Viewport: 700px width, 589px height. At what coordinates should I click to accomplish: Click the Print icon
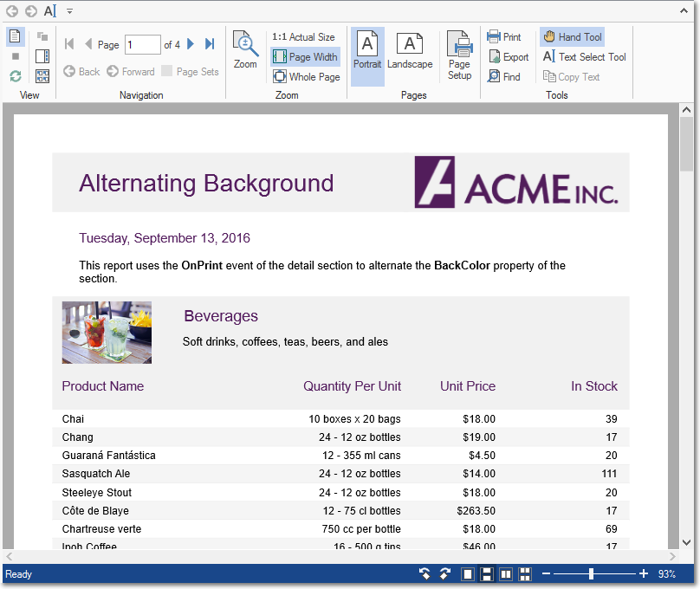pos(504,37)
